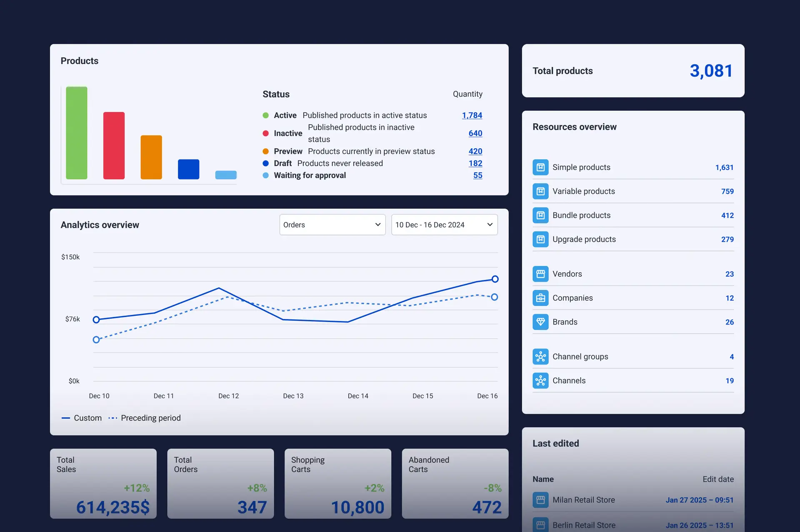Image resolution: width=800 pixels, height=532 pixels.
Task: Click the Channel groups network icon
Action: point(540,357)
